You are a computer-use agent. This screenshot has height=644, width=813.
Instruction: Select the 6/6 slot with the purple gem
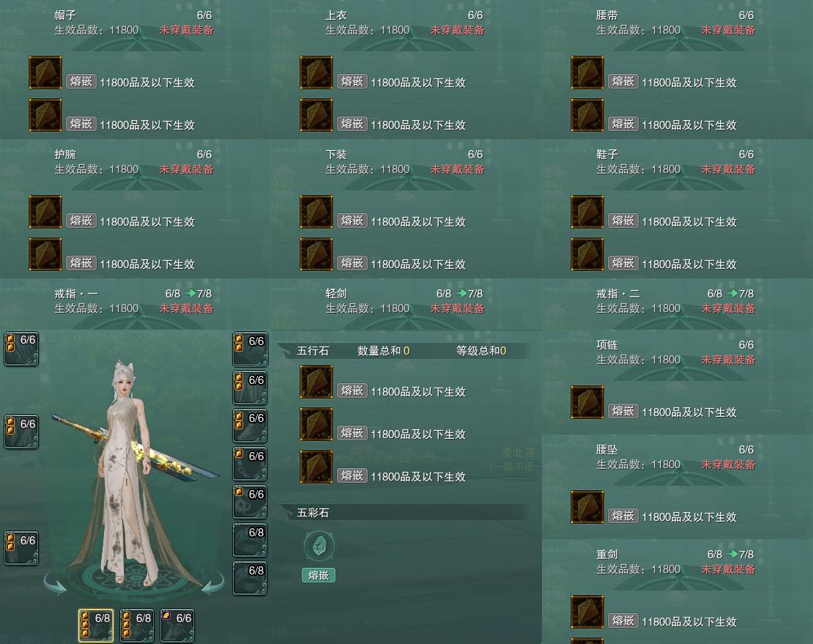pos(177,626)
